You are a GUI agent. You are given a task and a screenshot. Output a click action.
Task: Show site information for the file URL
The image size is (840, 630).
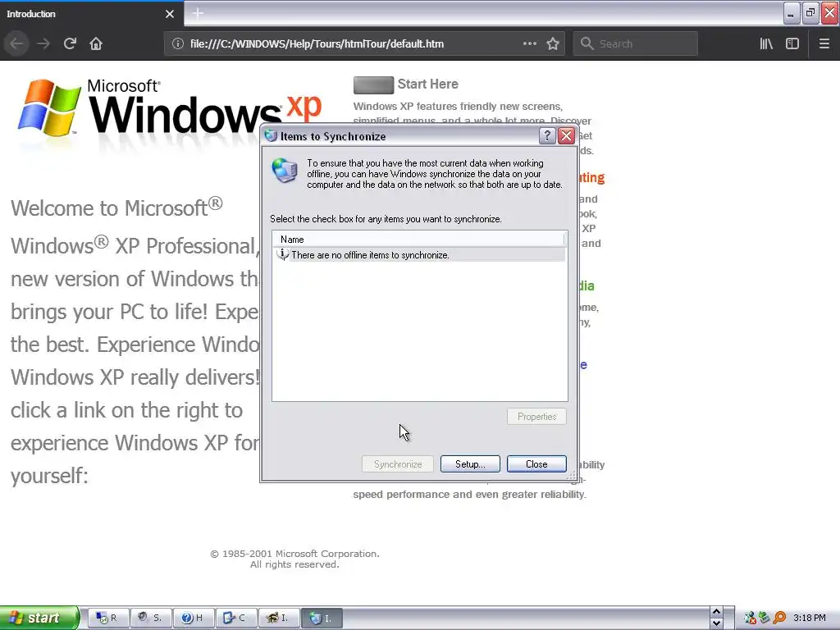click(178, 44)
